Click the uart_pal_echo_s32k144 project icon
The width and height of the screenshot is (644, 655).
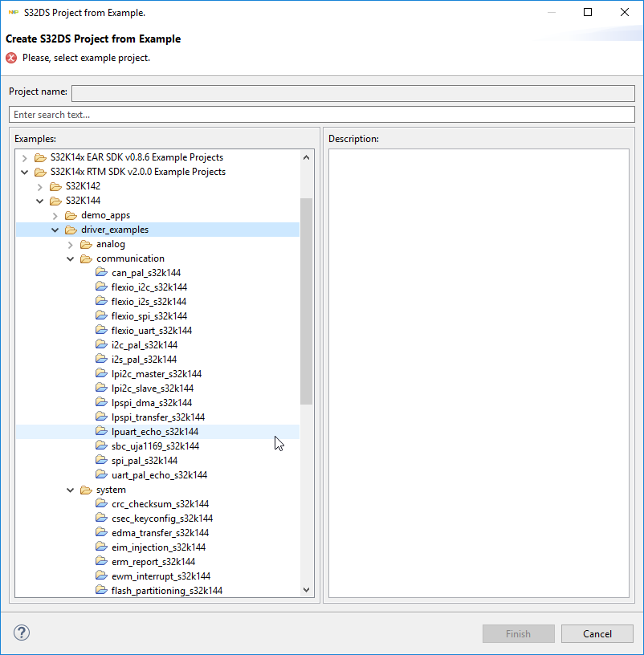coord(101,474)
